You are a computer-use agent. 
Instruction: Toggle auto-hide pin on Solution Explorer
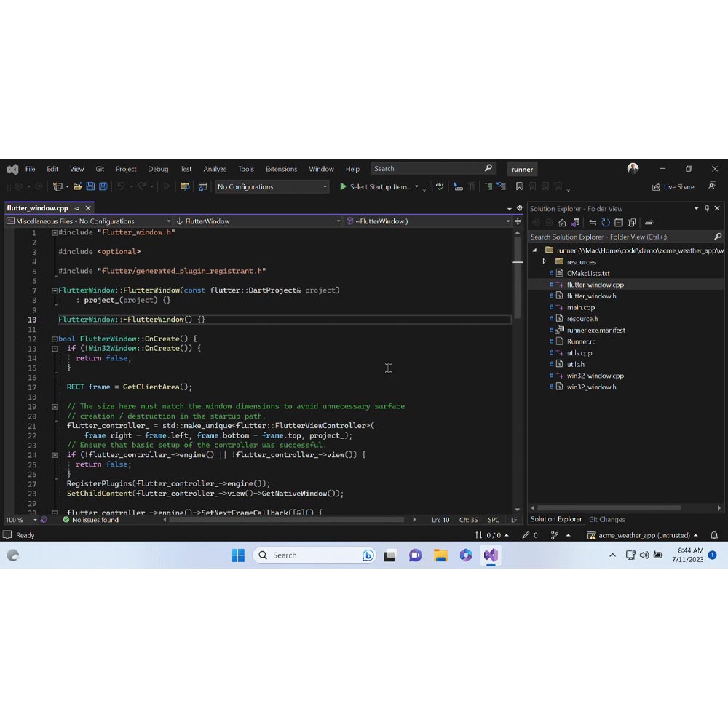pos(706,208)
